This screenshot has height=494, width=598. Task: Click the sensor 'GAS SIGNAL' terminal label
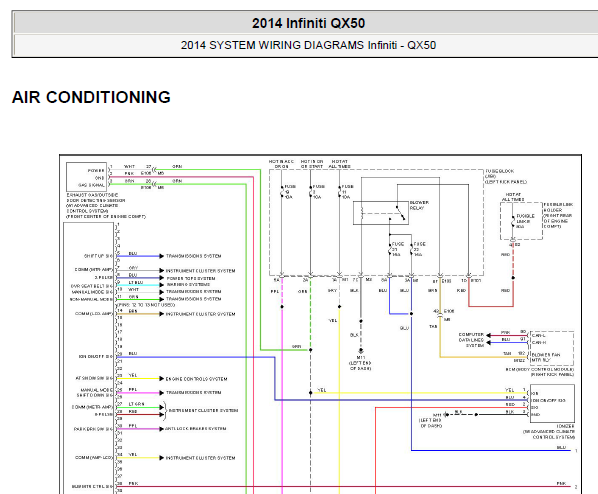92,185
